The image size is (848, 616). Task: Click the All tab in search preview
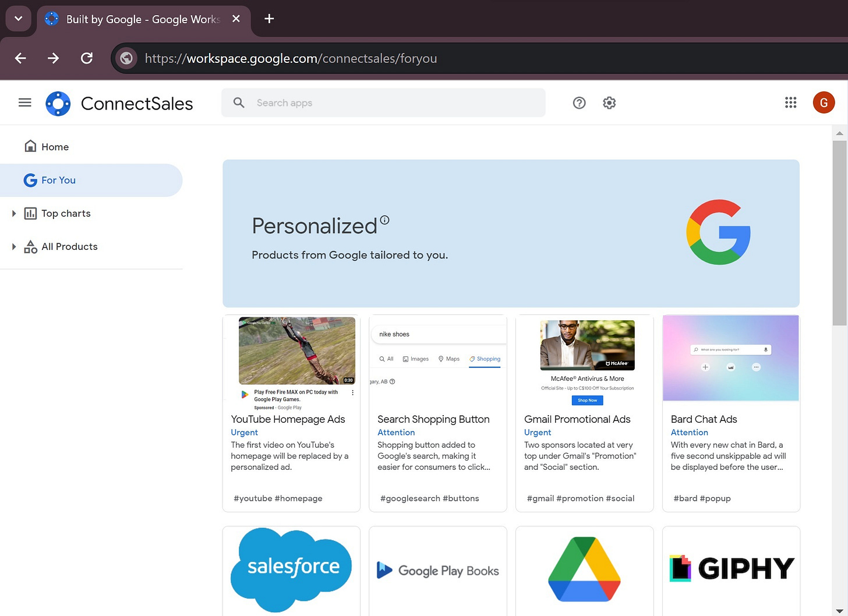386,359
